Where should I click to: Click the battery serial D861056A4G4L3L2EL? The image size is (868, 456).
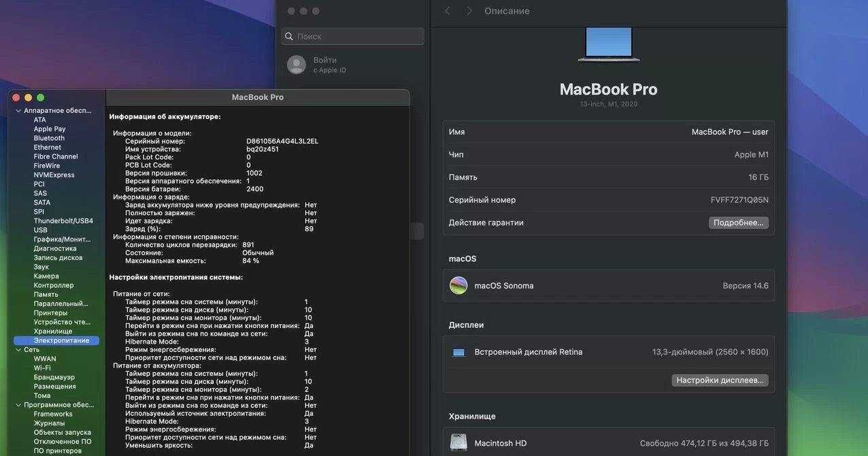click(x=282, y=142)
